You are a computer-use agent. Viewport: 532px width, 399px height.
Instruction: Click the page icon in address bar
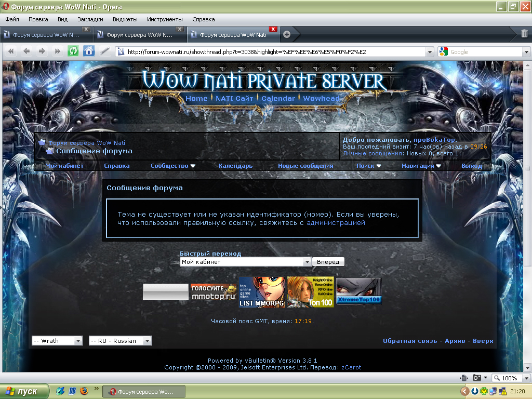coord(121,51)
